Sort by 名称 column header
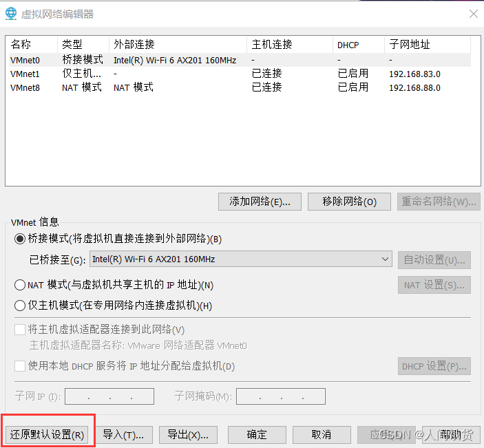The image size is (484, 448). click(x=32, y=45)
